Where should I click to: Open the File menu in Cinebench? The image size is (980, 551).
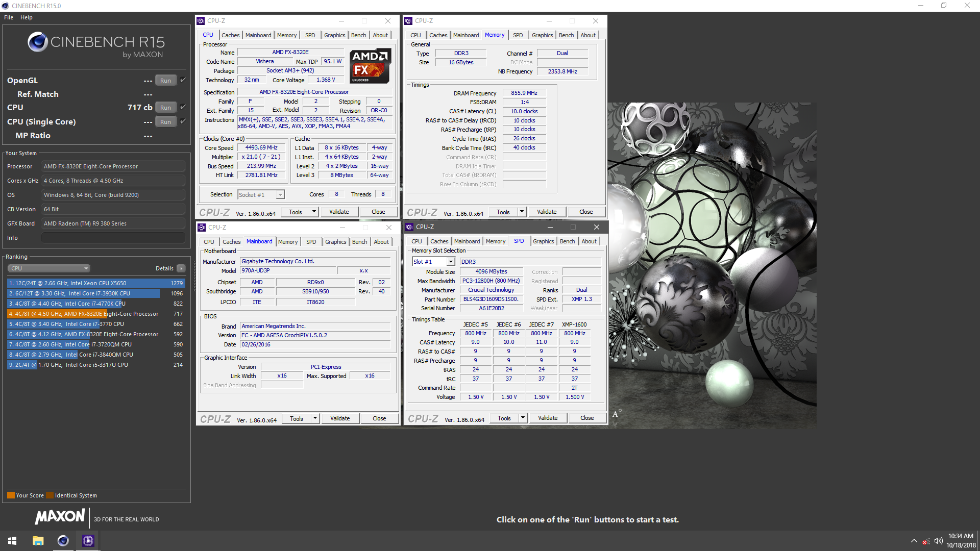coord(9,17)
